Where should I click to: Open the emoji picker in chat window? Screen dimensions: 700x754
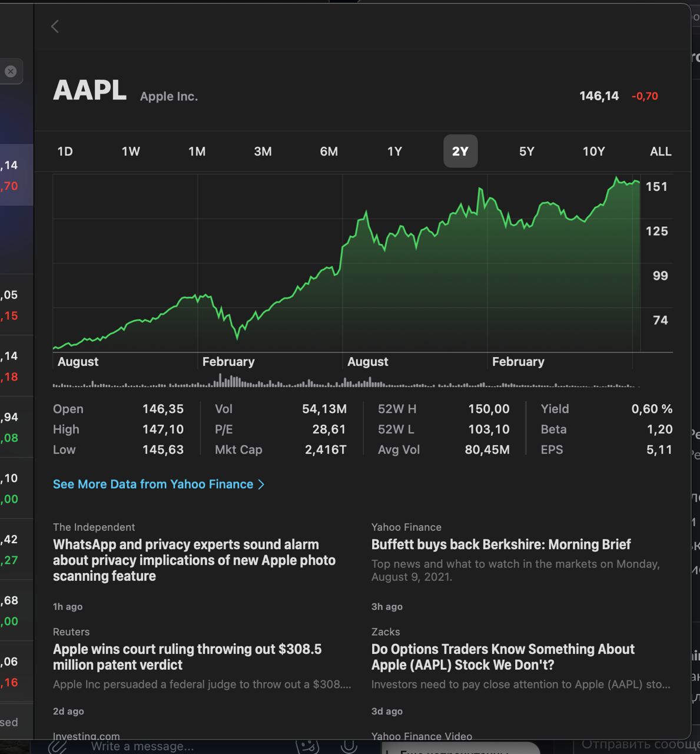pyautogui.click(x=307, y=746)
